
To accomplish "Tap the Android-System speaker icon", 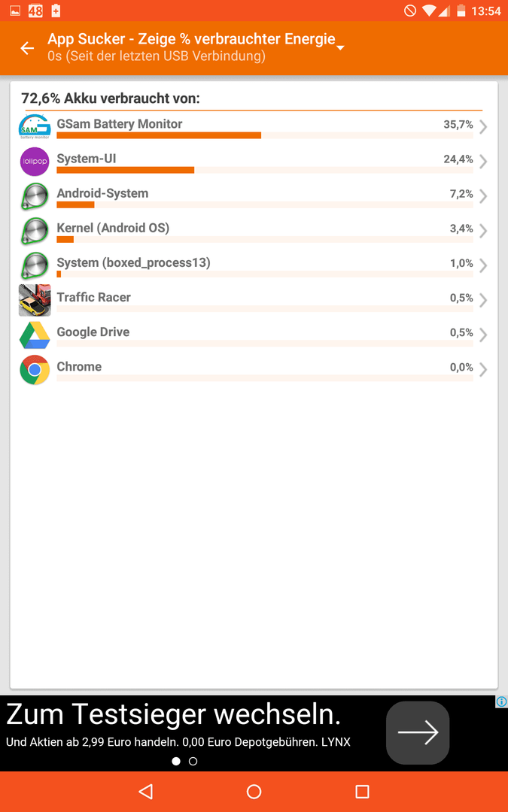I will click(x=35, y=196).
